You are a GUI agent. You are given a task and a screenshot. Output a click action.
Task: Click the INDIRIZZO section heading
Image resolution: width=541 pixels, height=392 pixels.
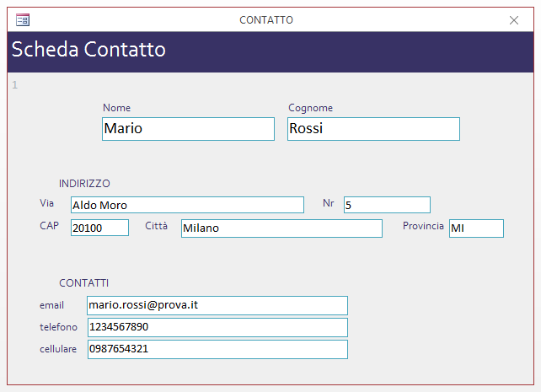(84, 184)
